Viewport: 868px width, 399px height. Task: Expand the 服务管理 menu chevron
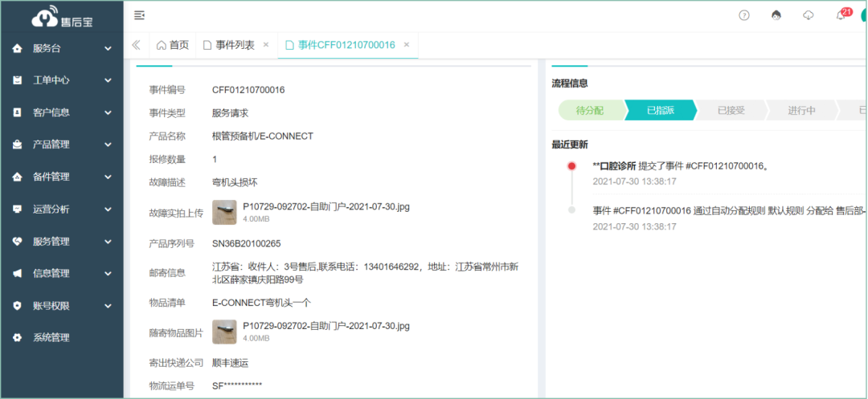tap(108, 242)
